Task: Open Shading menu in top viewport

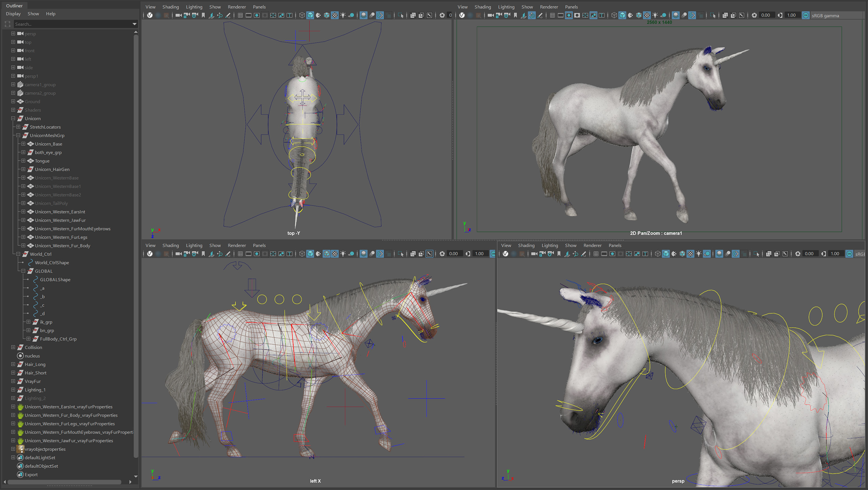Action: 170,7
